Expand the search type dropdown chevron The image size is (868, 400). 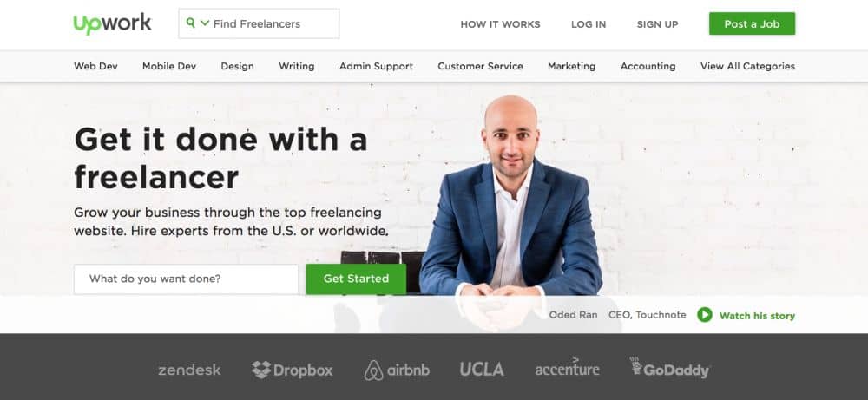pos(205,23)
